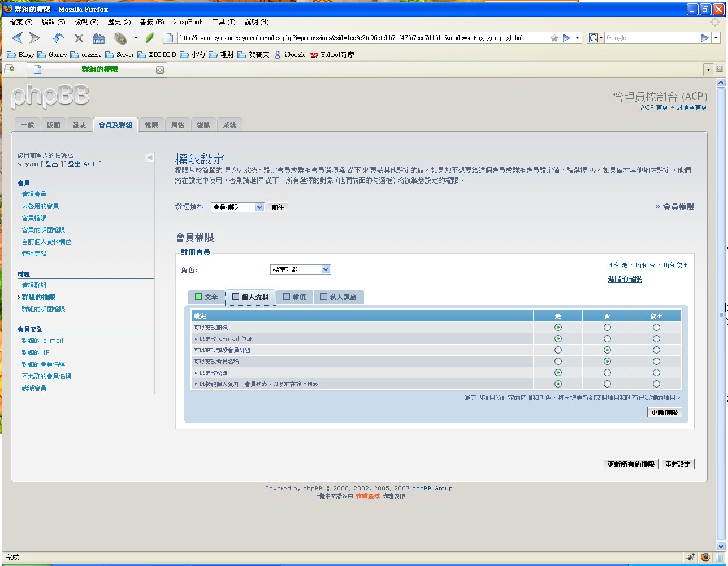Image resolution: width=728 pixels, height=566 pixels.
Task: Open the 理財 bookmarks folder
Action: coord(221,55)
